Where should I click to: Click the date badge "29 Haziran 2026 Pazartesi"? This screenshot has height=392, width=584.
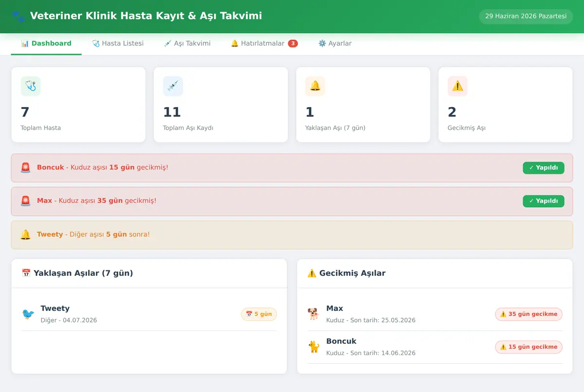click(x=526, y=17)
